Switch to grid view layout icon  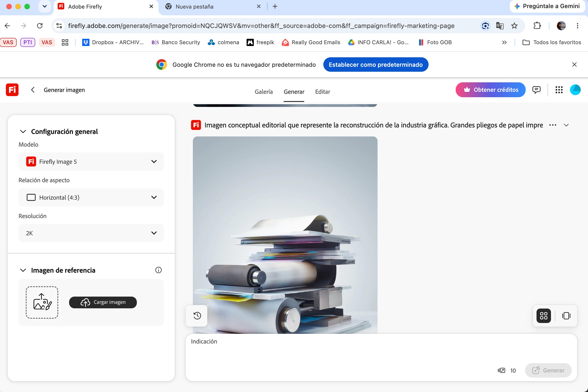click(x=544, y=316)
